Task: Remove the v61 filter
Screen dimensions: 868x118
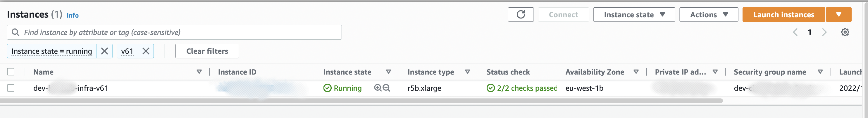Action: (146, 51)
